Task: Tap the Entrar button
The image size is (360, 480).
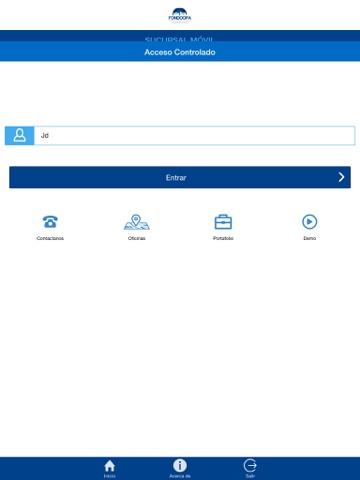Action: [x=180, y=177]
